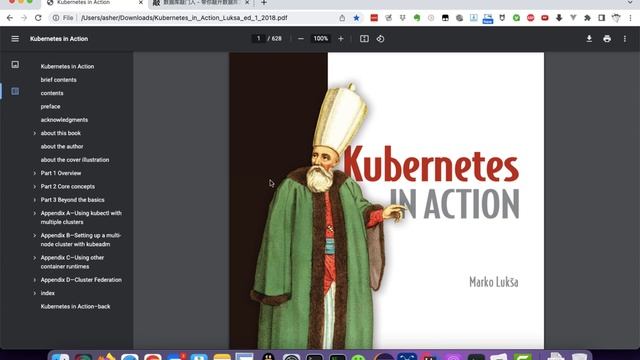Switch to the second Chinese-titled tab
640x360 pixels.
(200, 2)
